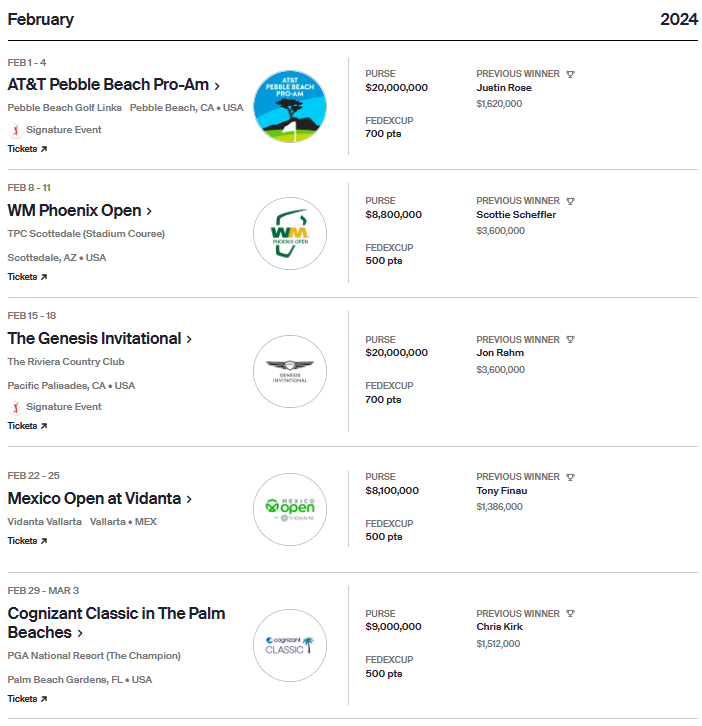Click Signature Event label under Genesis Invitational

[x=63, y=407]
